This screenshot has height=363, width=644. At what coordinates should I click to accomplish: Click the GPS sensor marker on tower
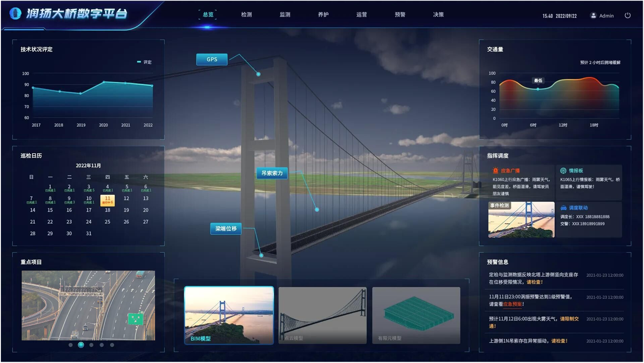258,74
